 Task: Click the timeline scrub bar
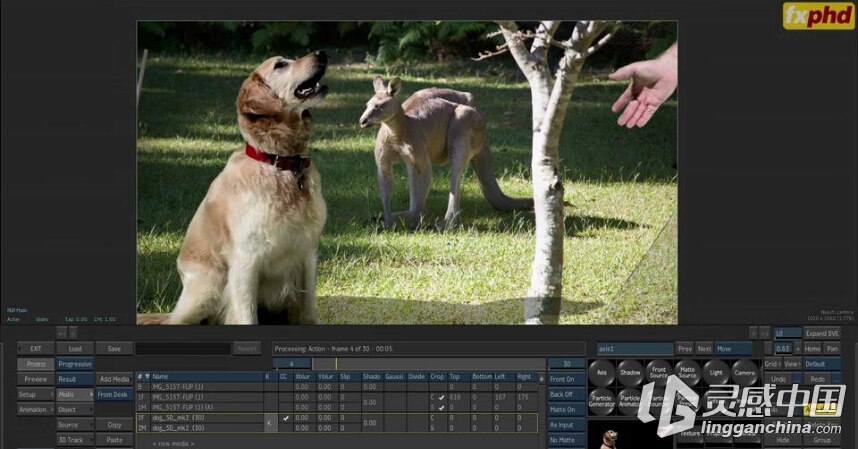click(x=428, y=364)
